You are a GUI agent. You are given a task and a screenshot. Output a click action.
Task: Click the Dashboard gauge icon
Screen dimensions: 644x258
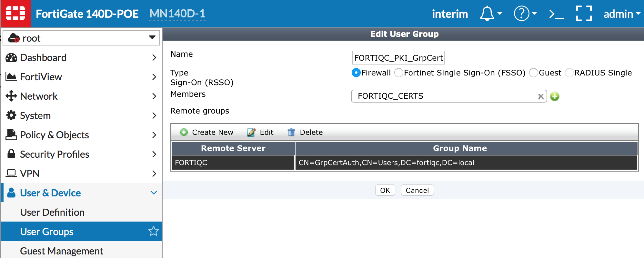click(x=11, y=58)
